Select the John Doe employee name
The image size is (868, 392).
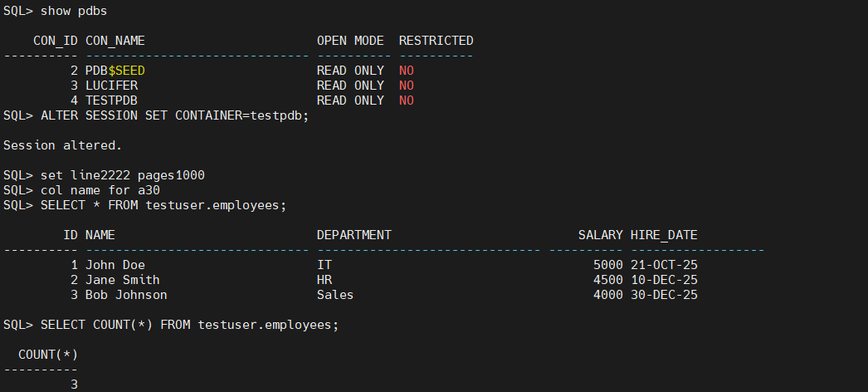point(115,265)
